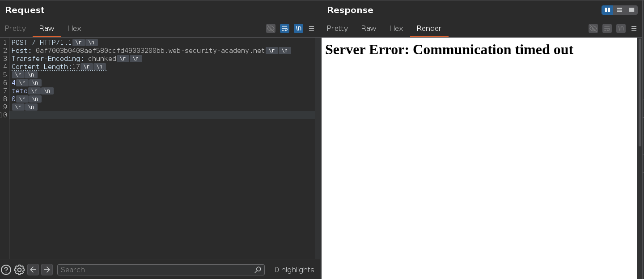Screen dimensions: 644x279
Task: Go to next search match arrow
Action: tap(47, 270)
